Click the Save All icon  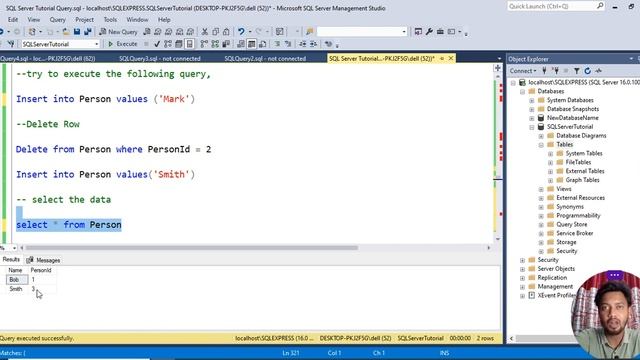tap(88, 31)
